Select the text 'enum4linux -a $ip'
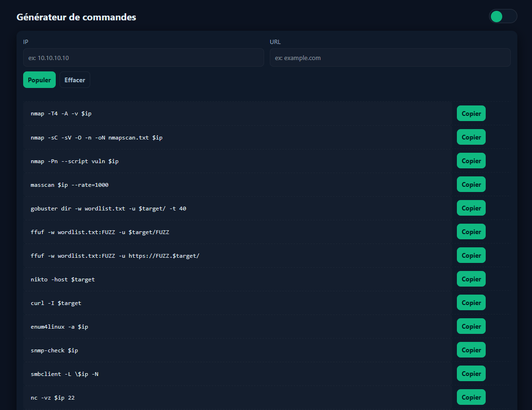Image resolution: width=532 pixels, height=410 pixels. pos(60,327)
